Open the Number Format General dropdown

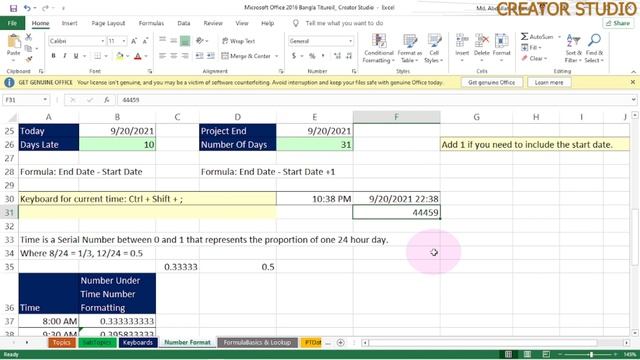[x=350, y=41]
